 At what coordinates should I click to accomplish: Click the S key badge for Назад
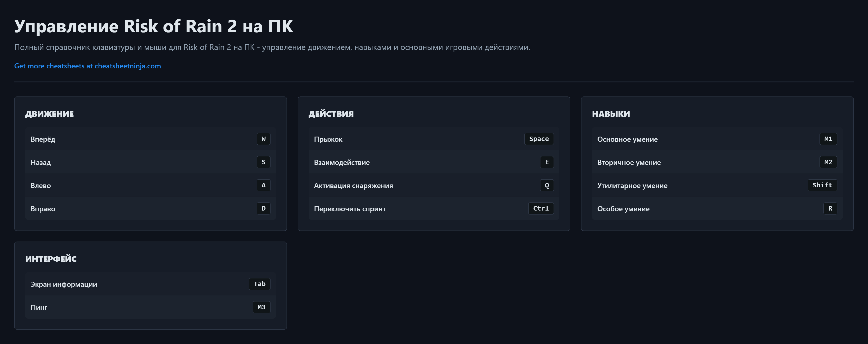(263, 162)
